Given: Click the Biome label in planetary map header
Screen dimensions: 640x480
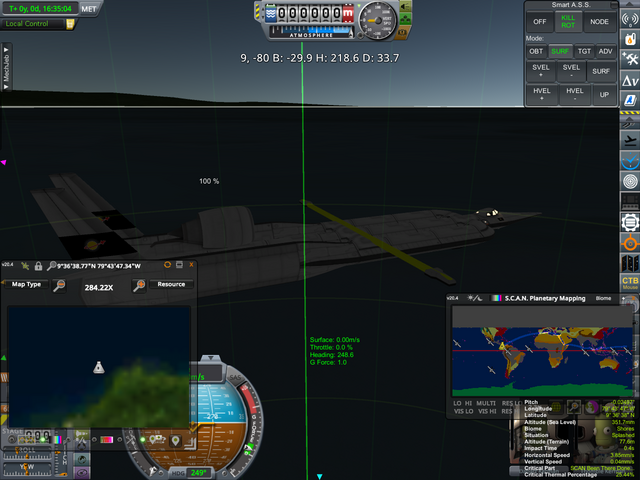Looking at the screenshot, I should 603,298.
